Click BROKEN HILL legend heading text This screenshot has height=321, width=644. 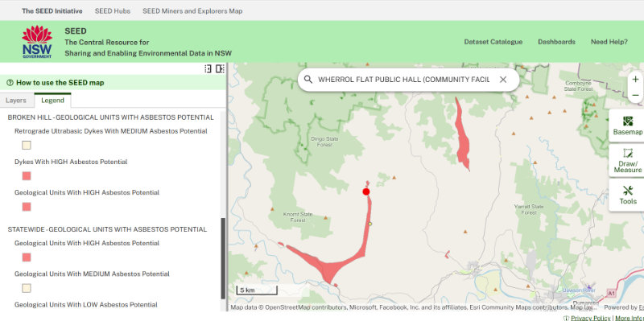(110, 117)
